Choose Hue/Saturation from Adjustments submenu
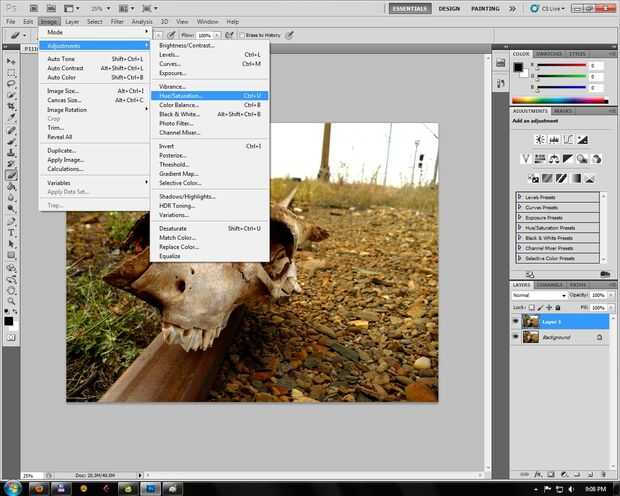620x496 pixels. 210,96
